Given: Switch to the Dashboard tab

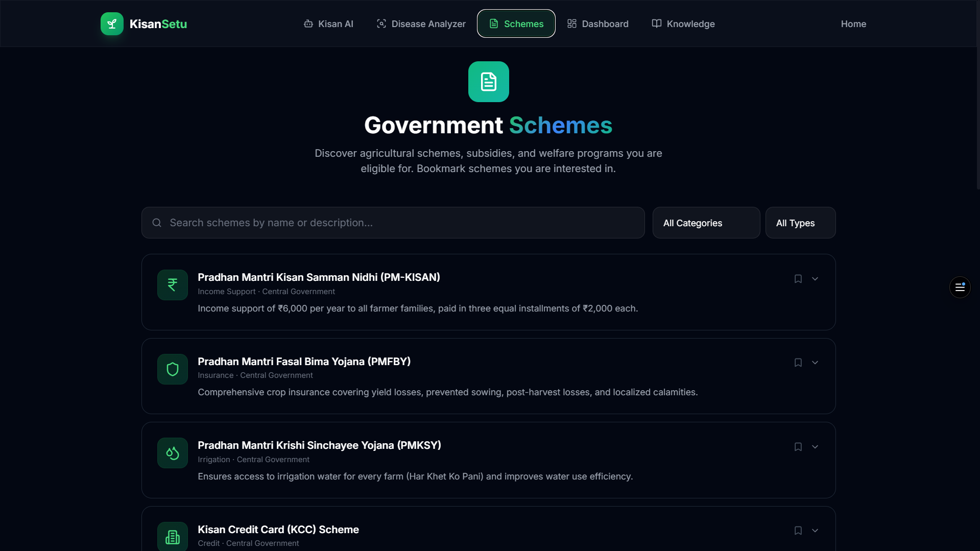Looking at the screenshot, I should (597, 23).
